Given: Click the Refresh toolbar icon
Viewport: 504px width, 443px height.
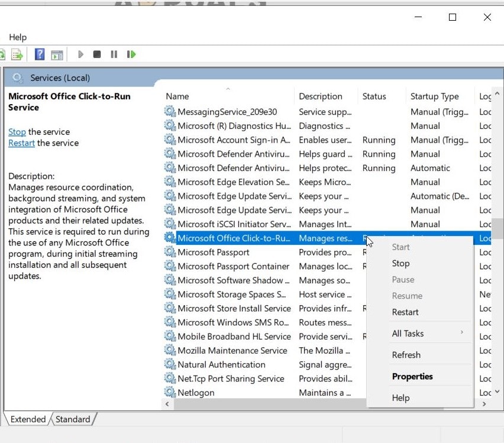Looking at the screenshot, I should 3,54.
